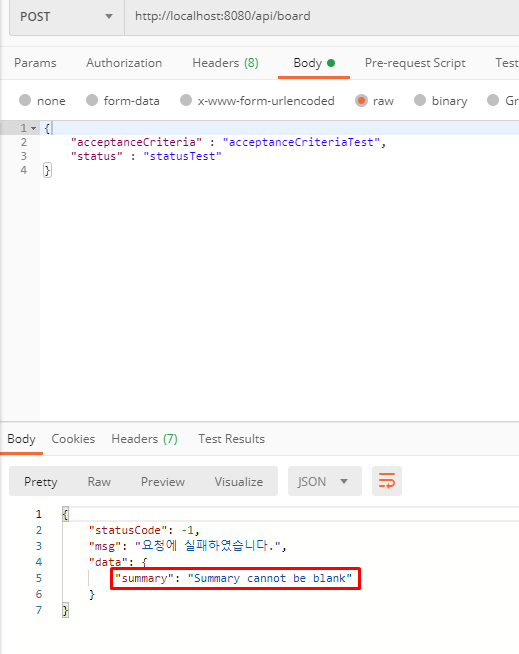Open the Test Results tab
This screenshot has height=654, width=519.
(x=232, y=439)
